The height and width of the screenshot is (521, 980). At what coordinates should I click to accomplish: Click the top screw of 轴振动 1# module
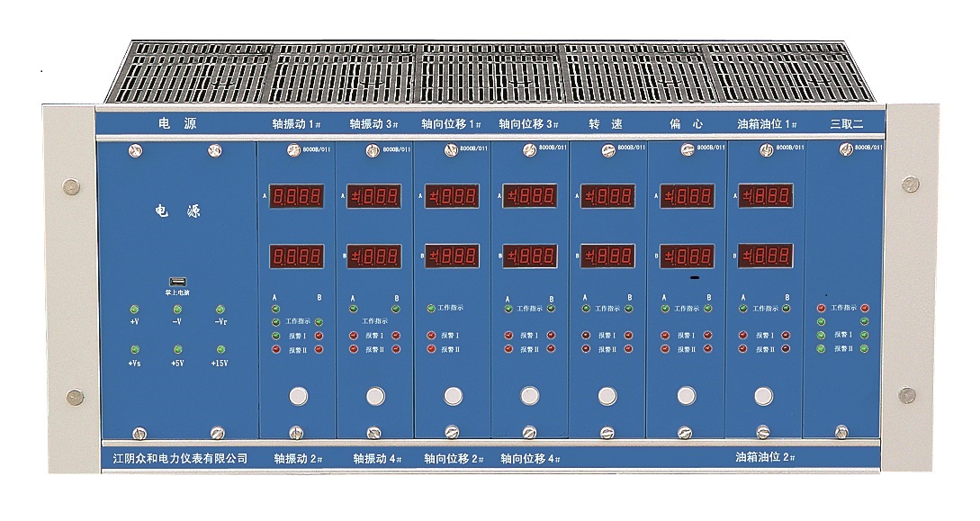click(294, 151)
